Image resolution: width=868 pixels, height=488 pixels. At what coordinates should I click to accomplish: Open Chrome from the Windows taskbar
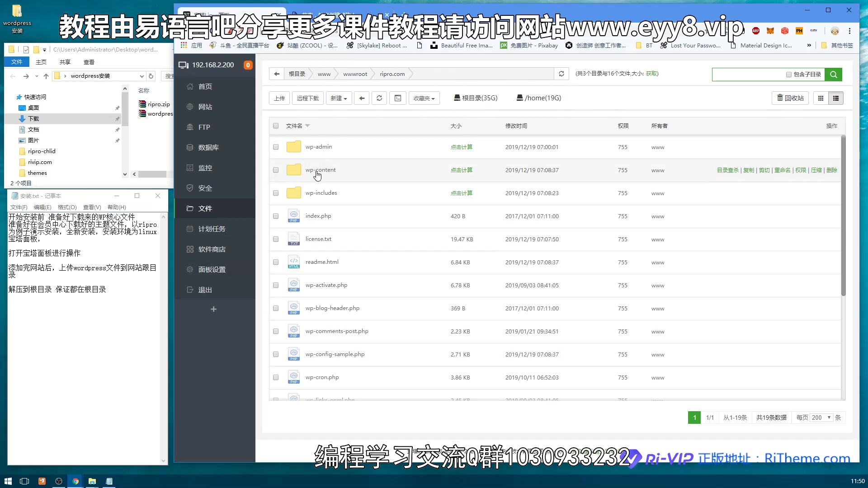(75, 481)
